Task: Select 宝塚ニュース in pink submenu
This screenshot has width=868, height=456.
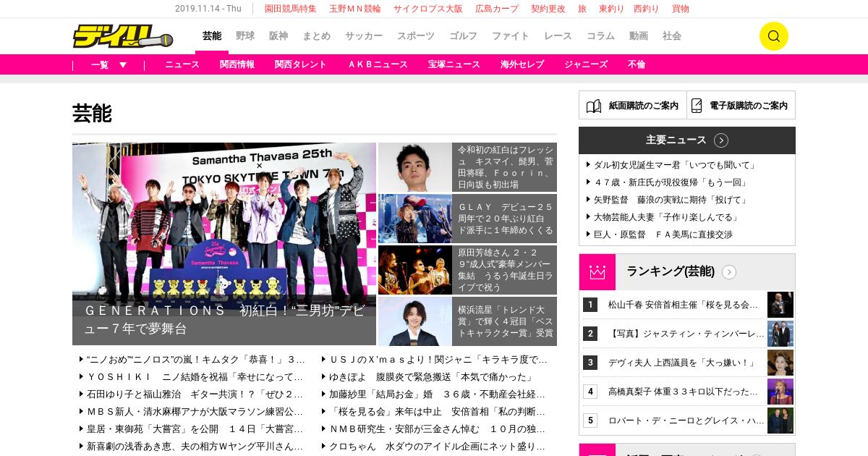Action: tap(454, 64)
